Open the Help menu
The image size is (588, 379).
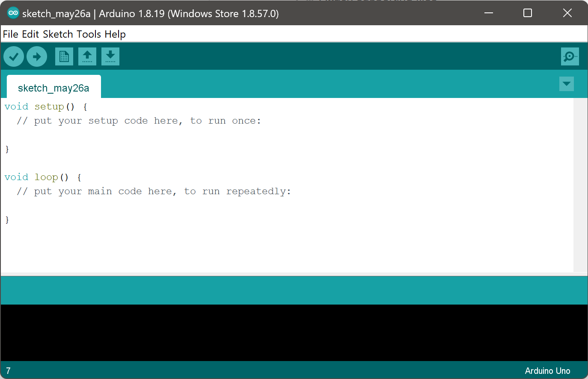pyautogui.click(x=115, y=34)
